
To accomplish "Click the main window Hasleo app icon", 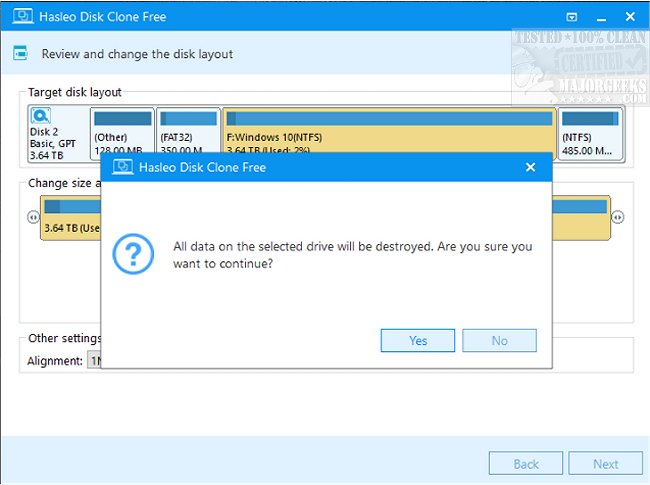I will pos(23,17).
